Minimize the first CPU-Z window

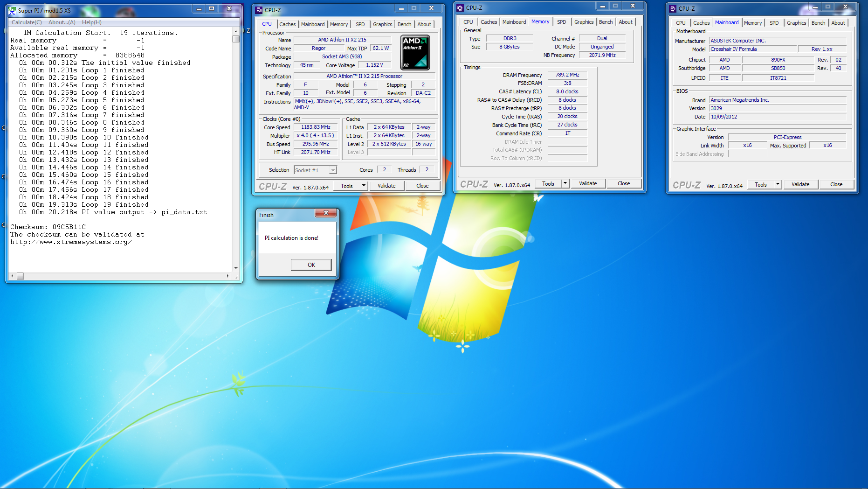coord(401,8)
